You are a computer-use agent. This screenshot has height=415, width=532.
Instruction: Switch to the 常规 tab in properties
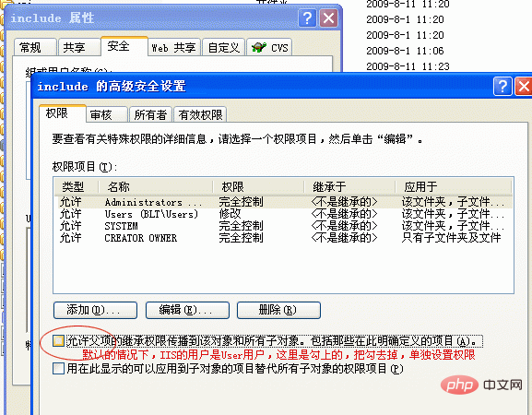35,48
